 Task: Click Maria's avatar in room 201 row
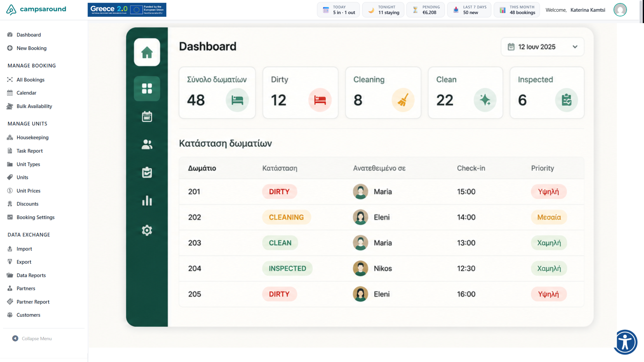tap(361, 192)
